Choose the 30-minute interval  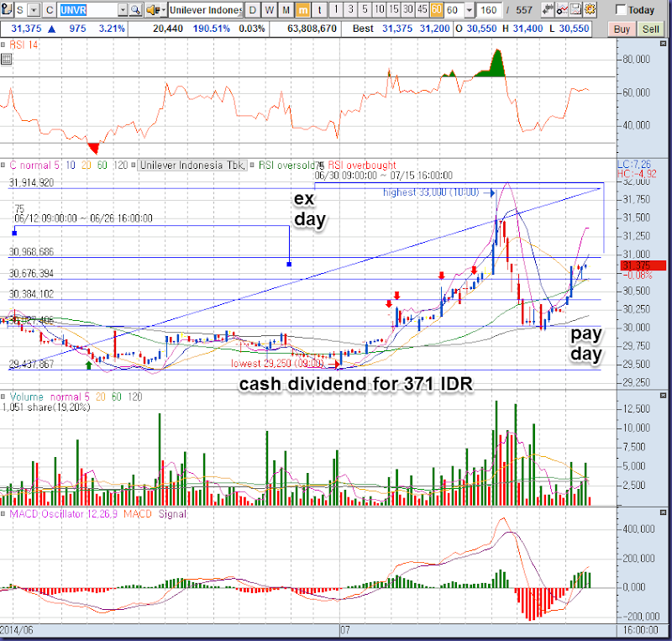(407, 9)
